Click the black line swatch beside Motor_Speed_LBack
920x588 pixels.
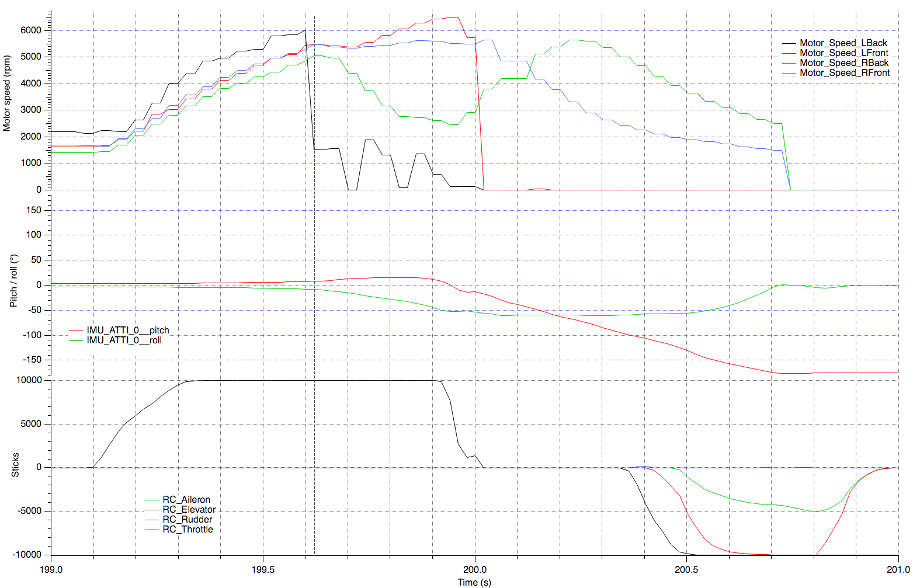789,43
